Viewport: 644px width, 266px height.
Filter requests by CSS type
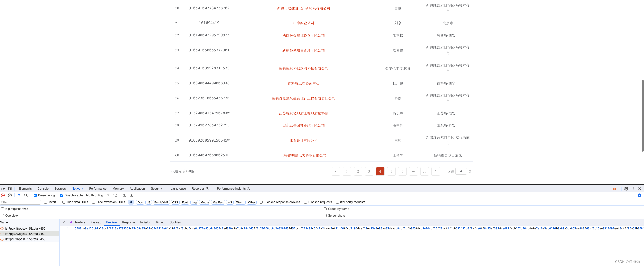(175, 202)
